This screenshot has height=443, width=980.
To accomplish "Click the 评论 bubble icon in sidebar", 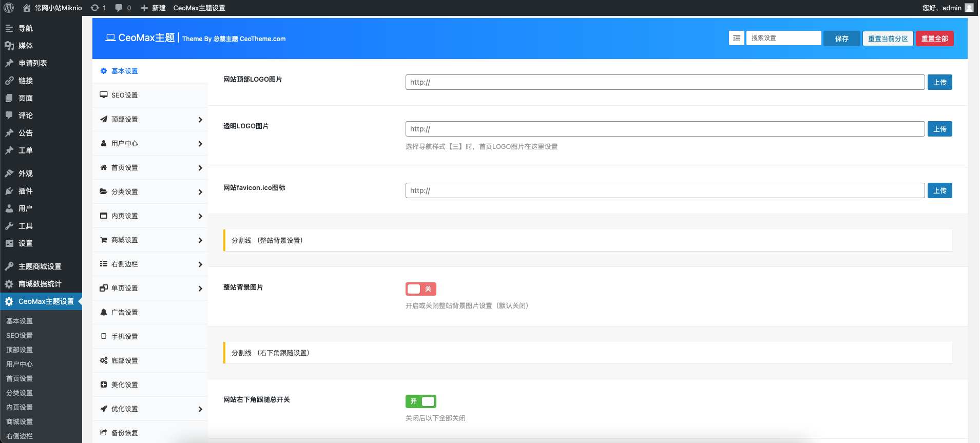I will [9, 115].
